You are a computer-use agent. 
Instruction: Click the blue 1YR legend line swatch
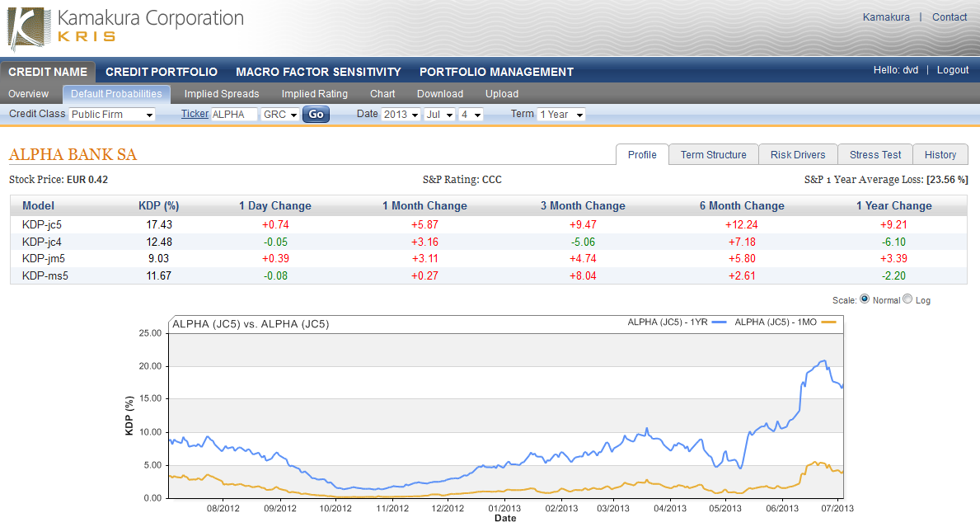coord(719,322)
